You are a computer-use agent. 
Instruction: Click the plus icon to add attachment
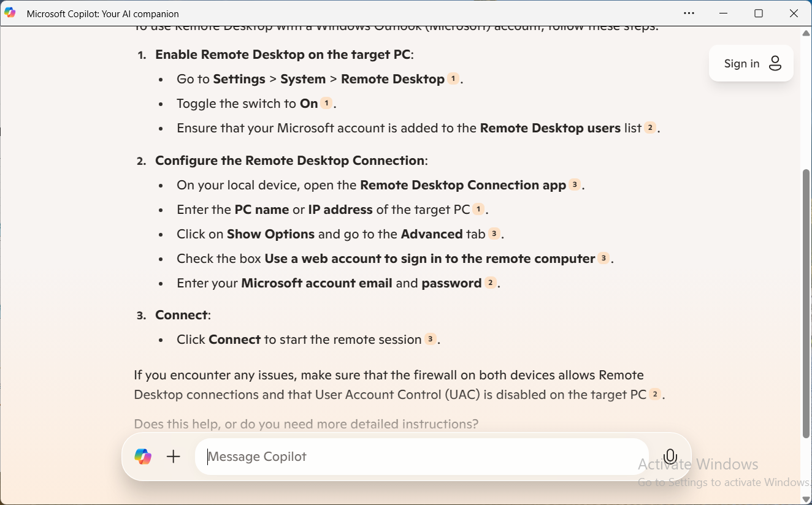pos(174,457)
